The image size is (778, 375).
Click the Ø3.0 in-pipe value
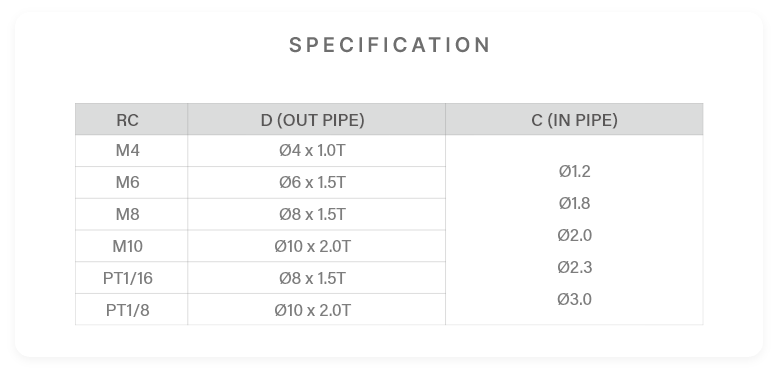pos(575,299)
